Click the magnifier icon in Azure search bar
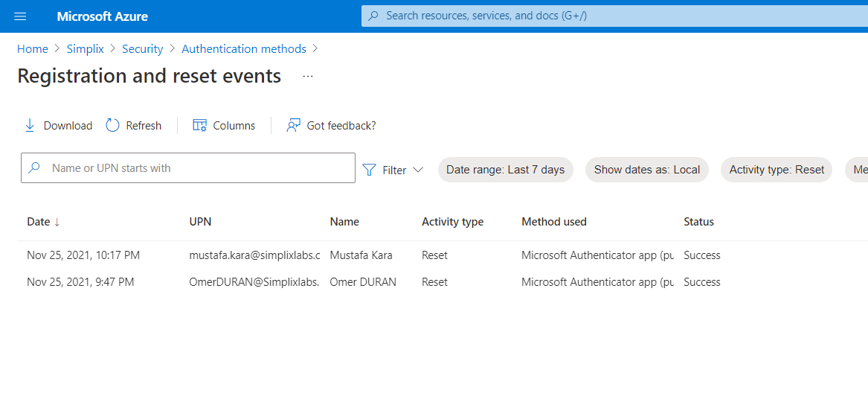Screen dimensions: 868x399 pyautogui.click(x=373, y=16)
